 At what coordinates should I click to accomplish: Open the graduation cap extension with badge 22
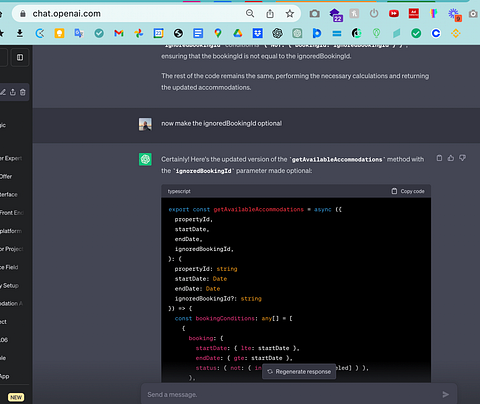(335, 15)
